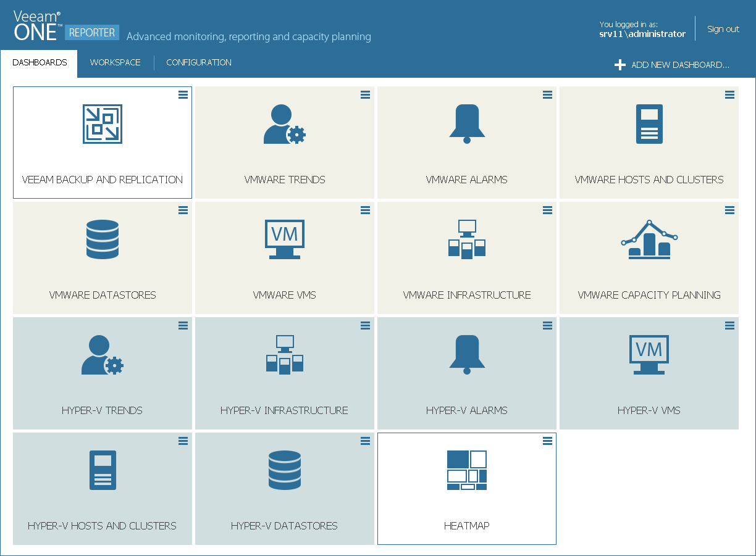Screen dimensions: 756x556
Task: Open the menu on Hyper-V Infrastructure tile
Action: tap(366, 325)
